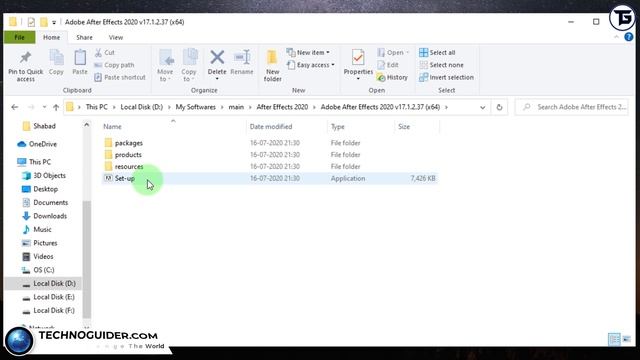This screenshot has width=640, height=360.
Task: Open recent locations dropdown arrow
Action: (44, 107)
